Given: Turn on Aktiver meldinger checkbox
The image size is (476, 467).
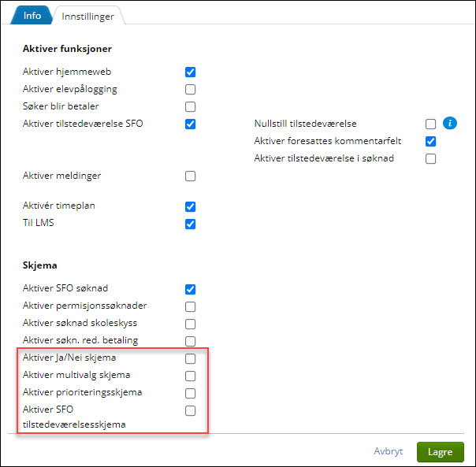Looking at the screenshot, I should [190, 176].
